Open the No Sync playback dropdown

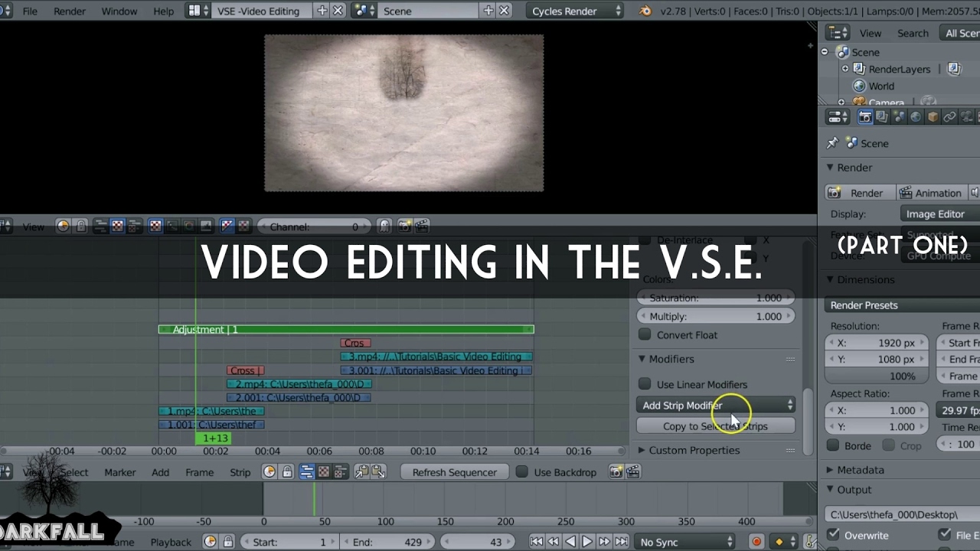(x=687, y=542)
